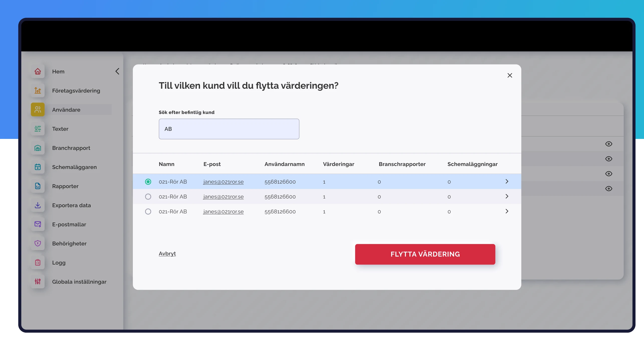
Task: Open Rapporter menu item
Action: [65, 186]
